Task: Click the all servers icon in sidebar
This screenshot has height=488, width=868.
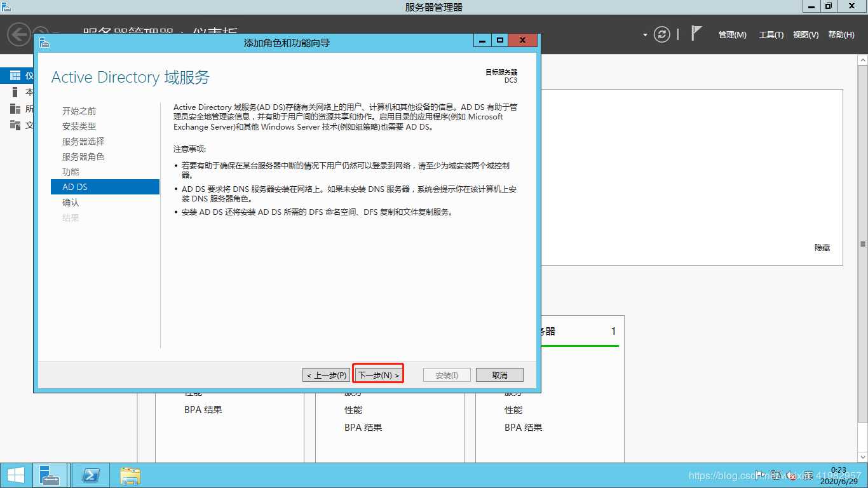Action: (x=15, y=109)
